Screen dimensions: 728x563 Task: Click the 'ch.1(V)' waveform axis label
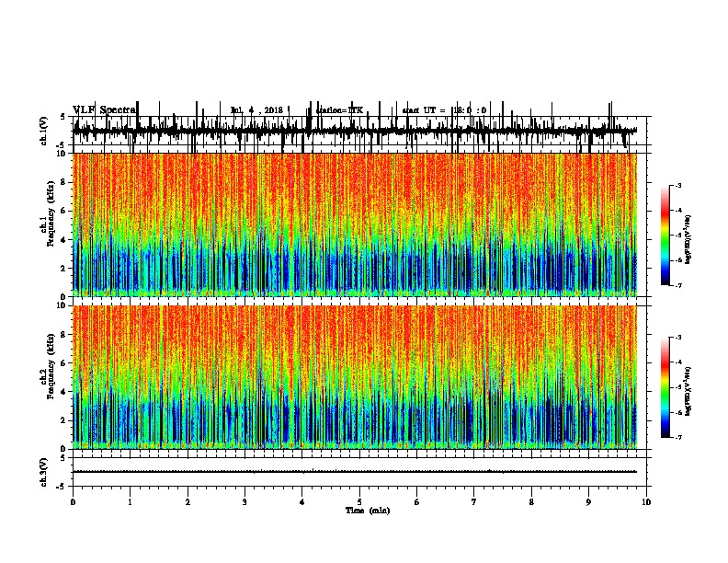click(43, 131)
